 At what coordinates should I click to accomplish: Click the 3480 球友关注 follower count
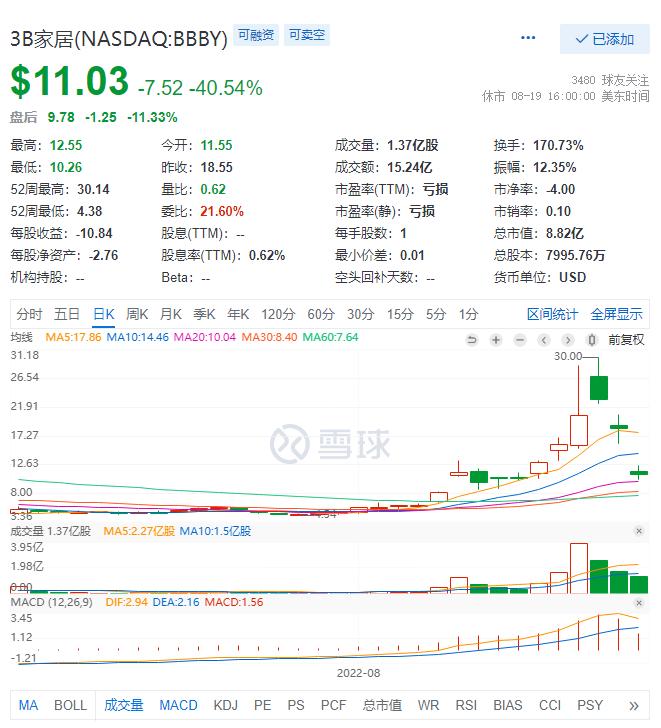tap(610, 80)
